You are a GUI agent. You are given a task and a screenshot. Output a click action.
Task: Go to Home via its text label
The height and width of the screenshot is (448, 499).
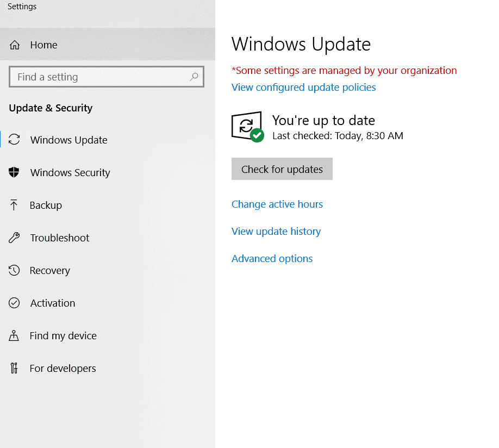coord(43,45)
